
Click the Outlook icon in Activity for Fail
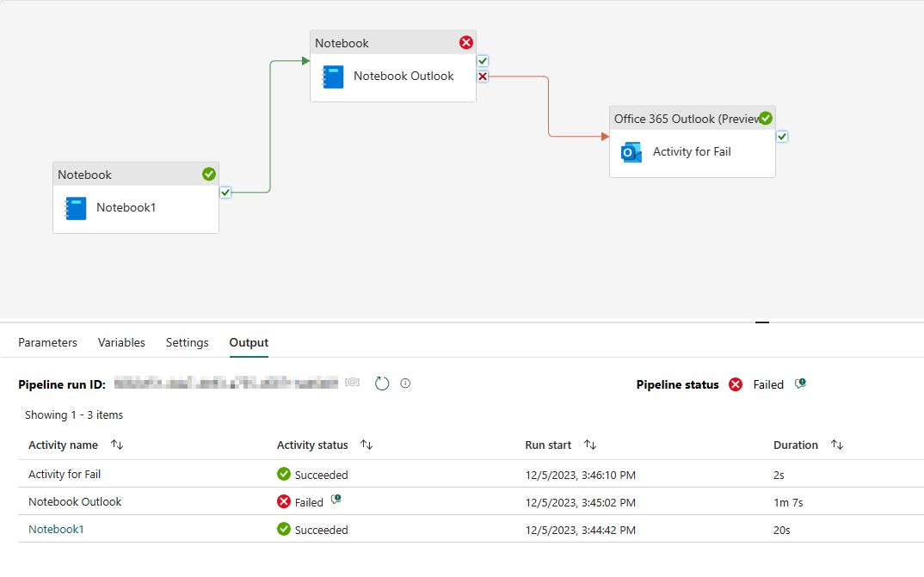click(x=631, y=152)
